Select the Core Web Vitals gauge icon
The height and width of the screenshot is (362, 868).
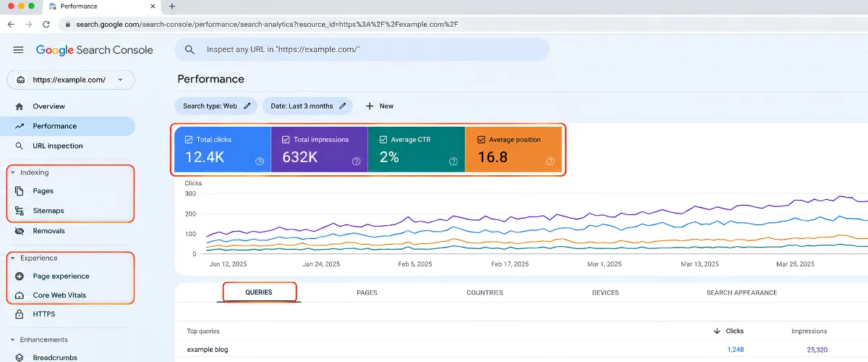(20, 295)
